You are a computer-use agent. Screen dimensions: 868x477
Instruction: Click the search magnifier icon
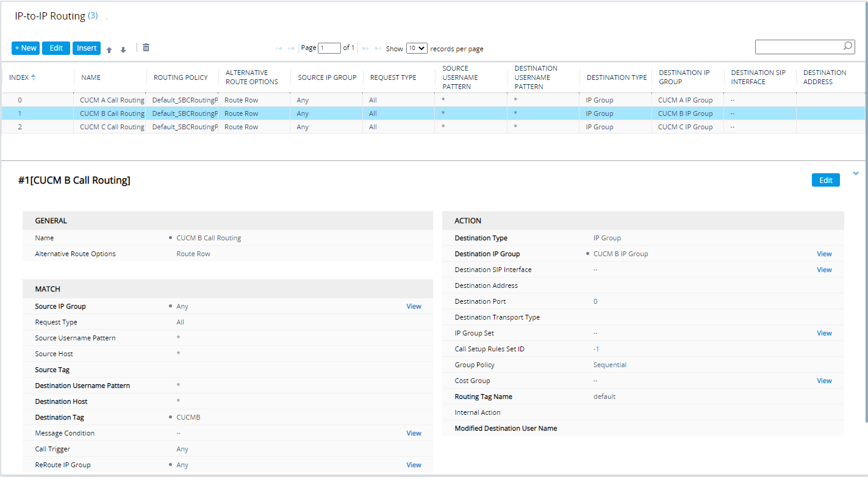click(848, 46)
